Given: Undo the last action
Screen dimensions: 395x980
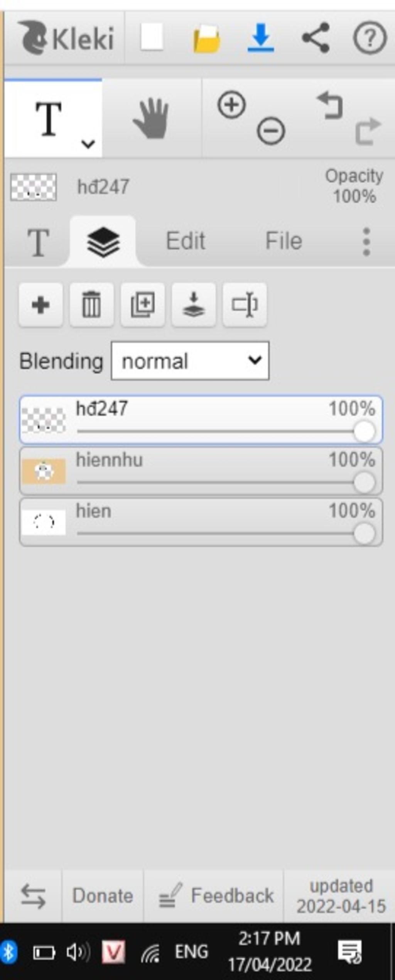Looking at the screenshot, I should (x=330, y=105).
